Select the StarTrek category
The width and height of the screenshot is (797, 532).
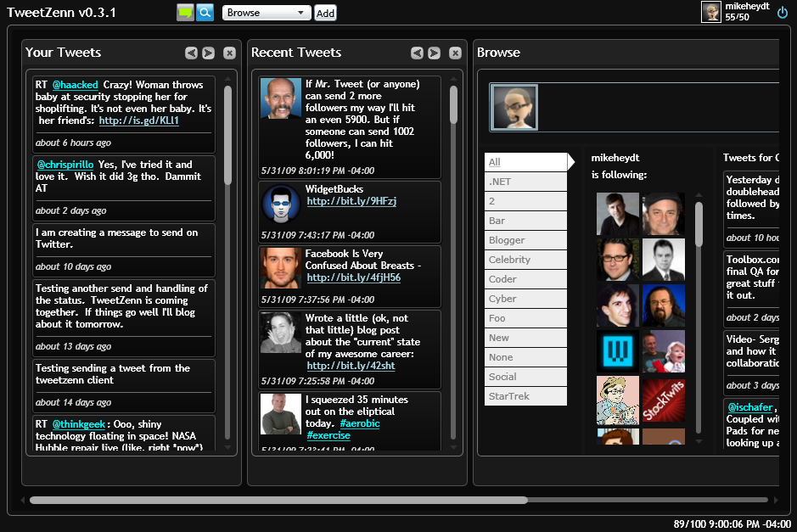click(525, 396)
